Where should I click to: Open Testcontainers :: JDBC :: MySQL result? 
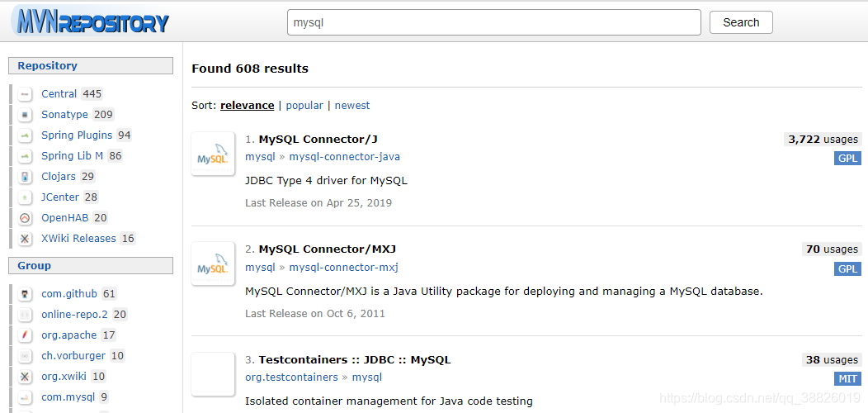pyautogui.click(x=355, y=360)
